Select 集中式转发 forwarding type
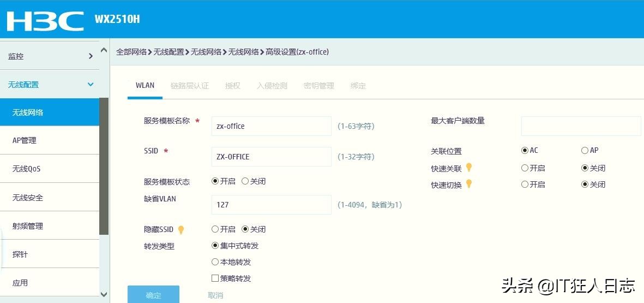This screenshot has height=303, width=644. [x=215, y=246]
